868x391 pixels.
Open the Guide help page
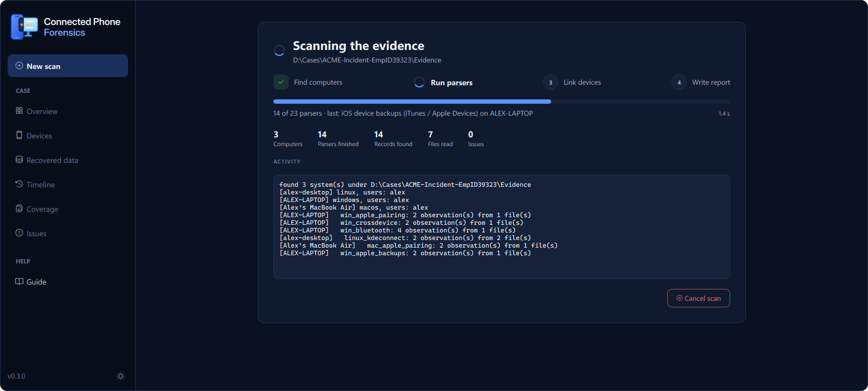(x=68, y=281)
